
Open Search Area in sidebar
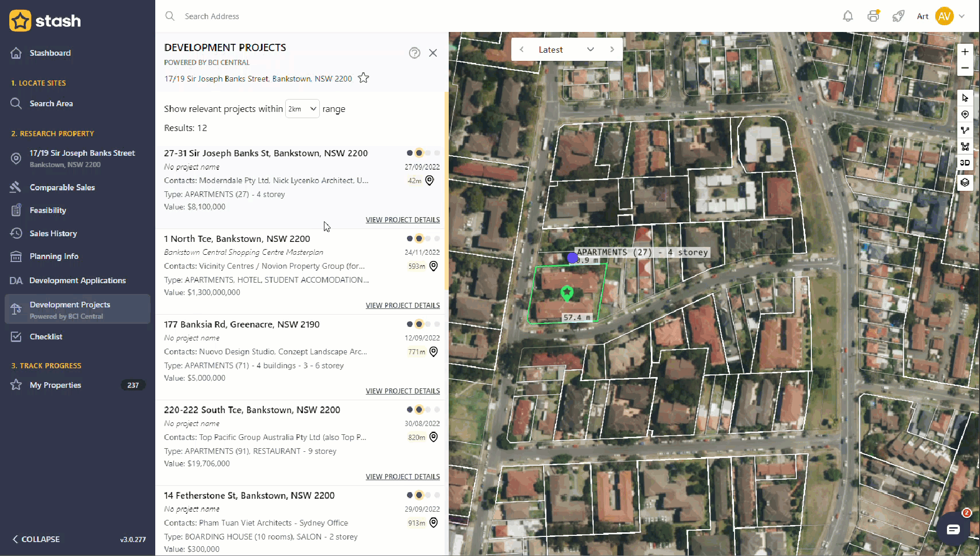[x=51, y=104]
